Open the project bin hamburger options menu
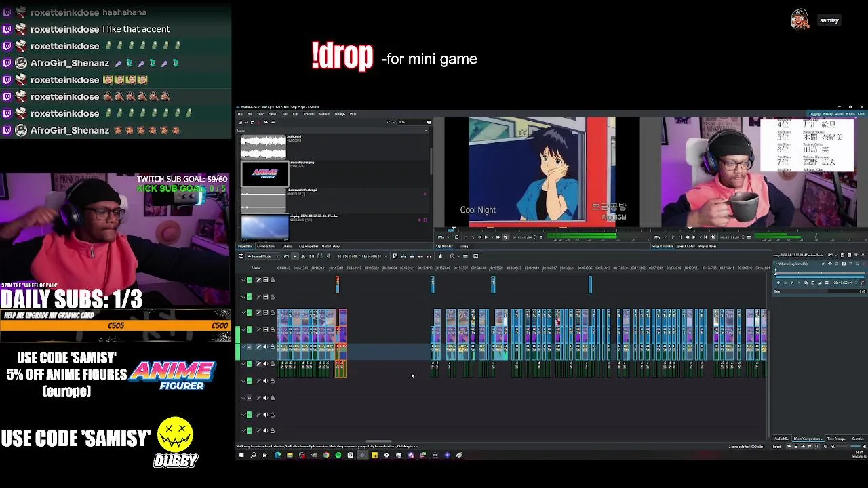This screenshot has height=488, width=868. pyautogui.click(x=273, y=122)
